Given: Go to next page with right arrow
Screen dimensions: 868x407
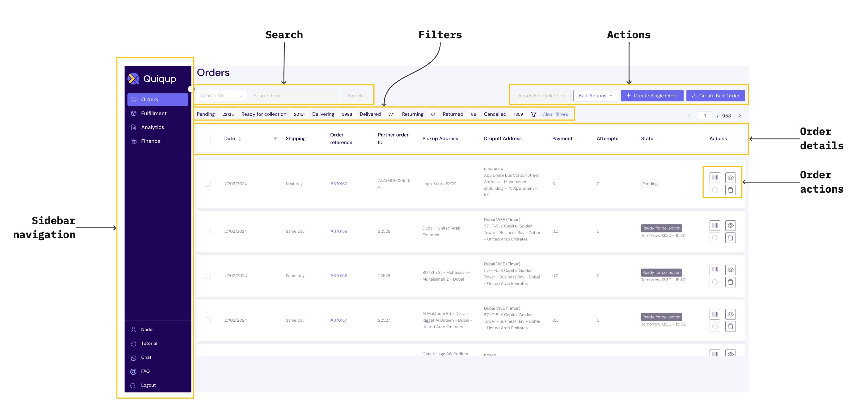Looking at the screenshot, I should pos(739,116).
